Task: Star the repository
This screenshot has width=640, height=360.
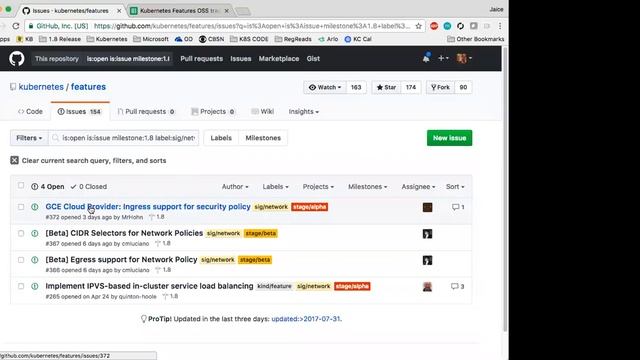Action: pyautogui.click(x=386, y=87)
